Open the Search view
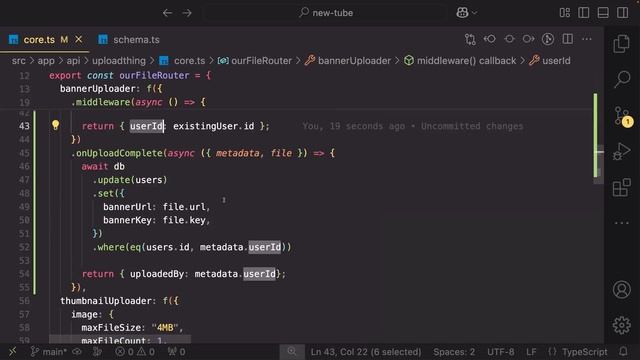640x360 pixels. [622, 79]
